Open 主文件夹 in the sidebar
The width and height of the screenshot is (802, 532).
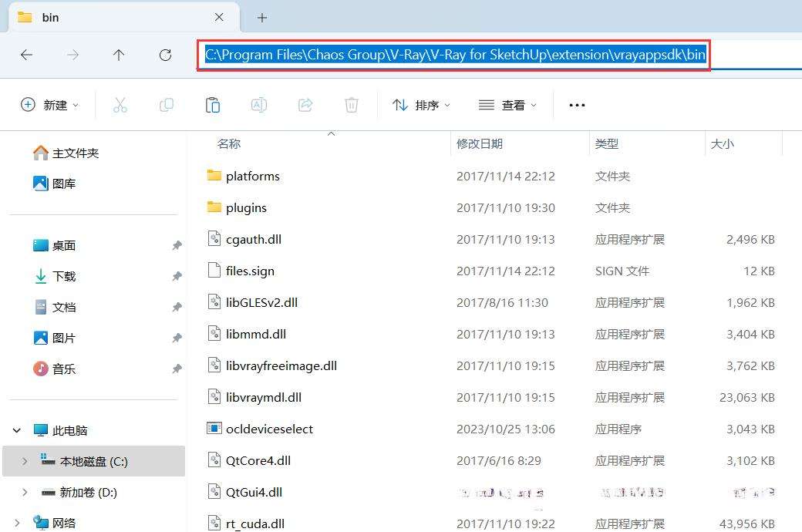(66, 153)
